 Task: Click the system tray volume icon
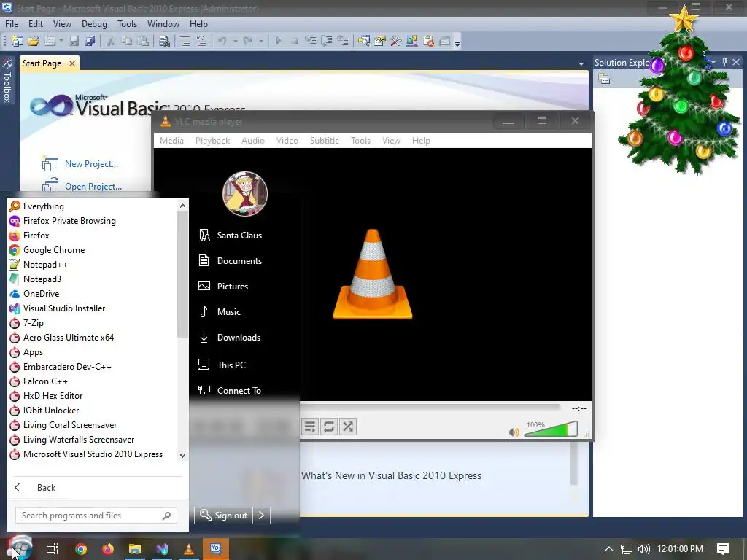click(643, 549)
